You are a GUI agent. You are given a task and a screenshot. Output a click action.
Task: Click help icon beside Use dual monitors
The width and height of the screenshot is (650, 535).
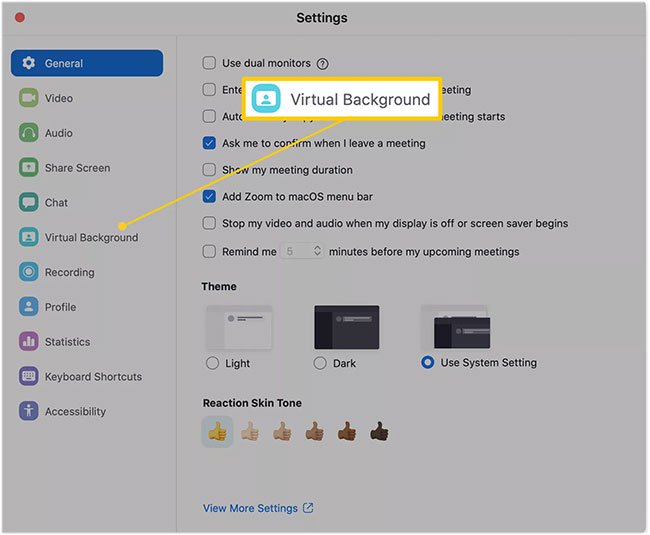point(322,64)
